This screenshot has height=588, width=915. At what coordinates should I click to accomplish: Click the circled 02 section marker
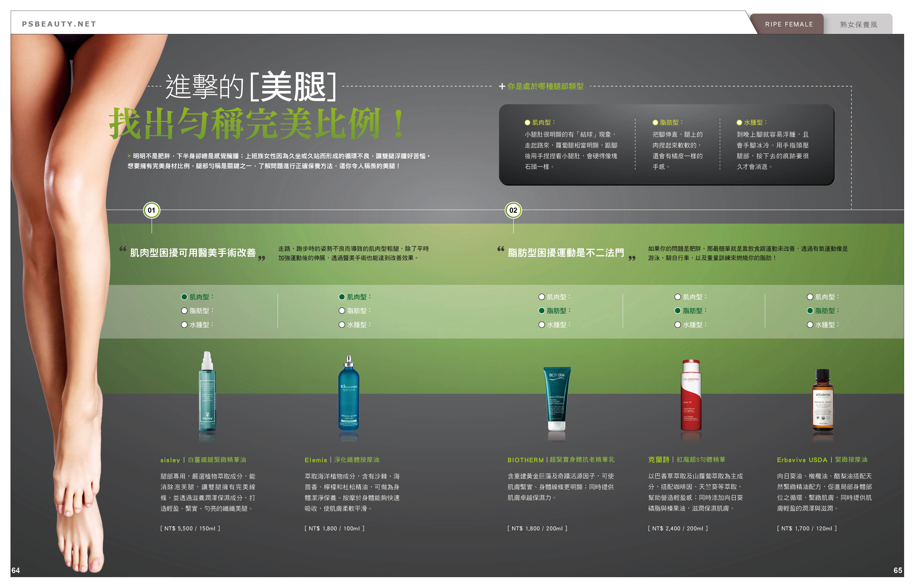click(513, 210)
